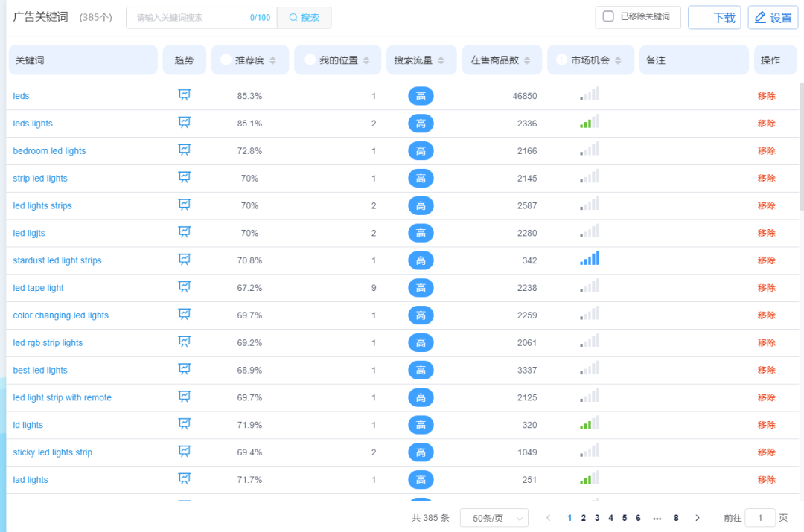Show trend chart for stardust led light strips
The height and width of the screenshot is (532, 804).
click(x=184, y=259)
